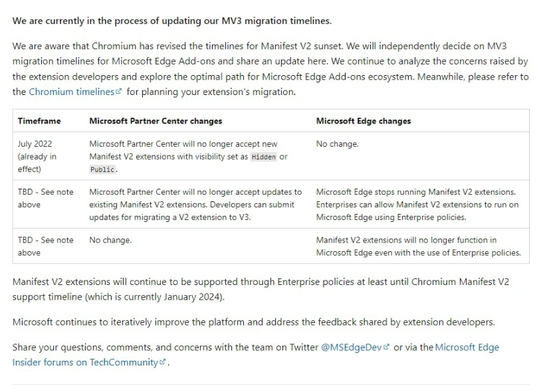Click external link icon next to @MSEdgeDev
The width and height of the screenshot is (543, 392).
[386, 347]
